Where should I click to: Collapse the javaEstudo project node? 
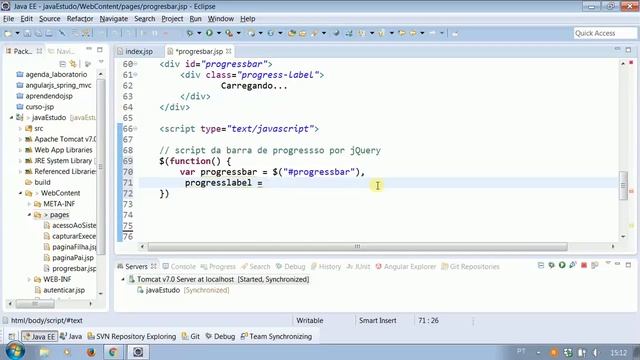pos(11,118)
